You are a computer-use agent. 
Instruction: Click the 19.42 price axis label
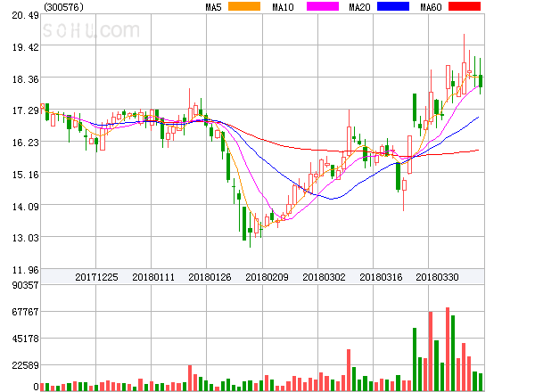[26, 47]
